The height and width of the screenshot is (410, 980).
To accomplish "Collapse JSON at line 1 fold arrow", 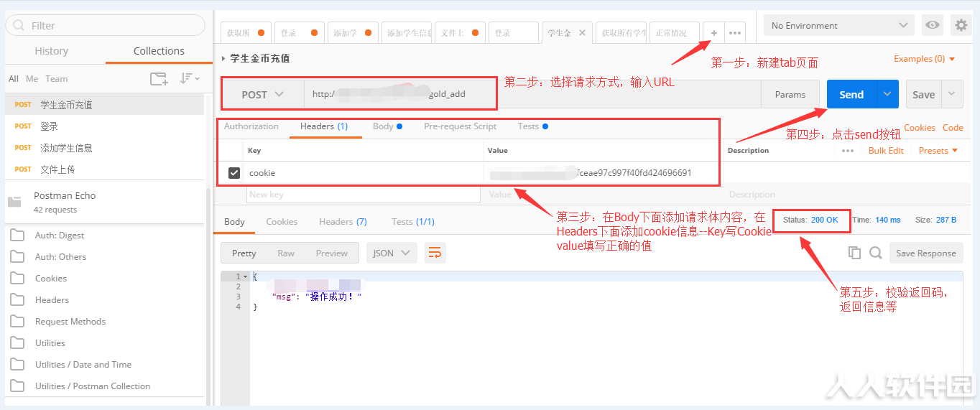I will 246,276.
